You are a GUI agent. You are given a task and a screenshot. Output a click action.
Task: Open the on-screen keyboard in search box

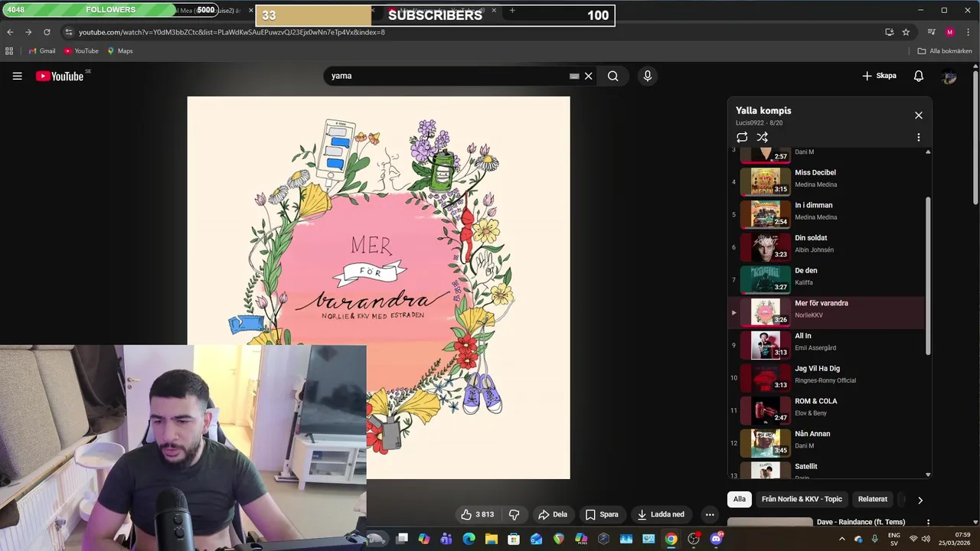574,76
